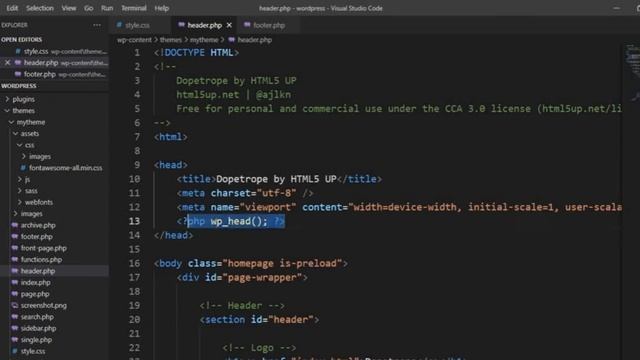Screen dimensions: 640x360
Task: Open page.php file
Action: [35, 293]
